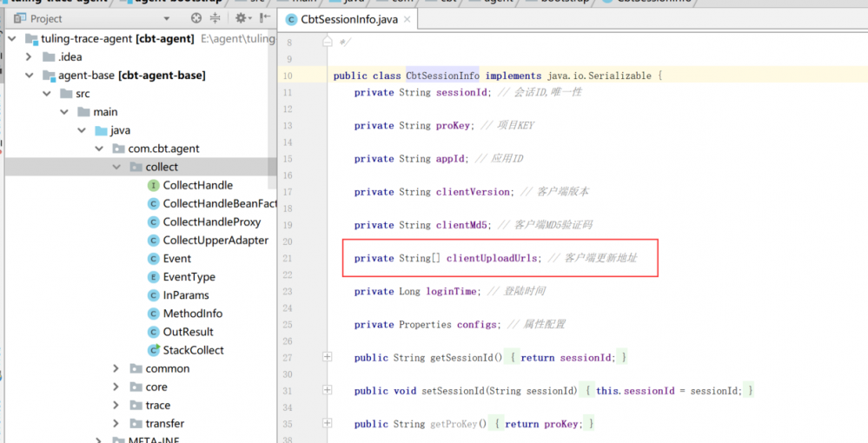868x443 pixels.
Task: Click the agent-bootstrap breadcrumb in navigation bar
Action: [170, 3]
